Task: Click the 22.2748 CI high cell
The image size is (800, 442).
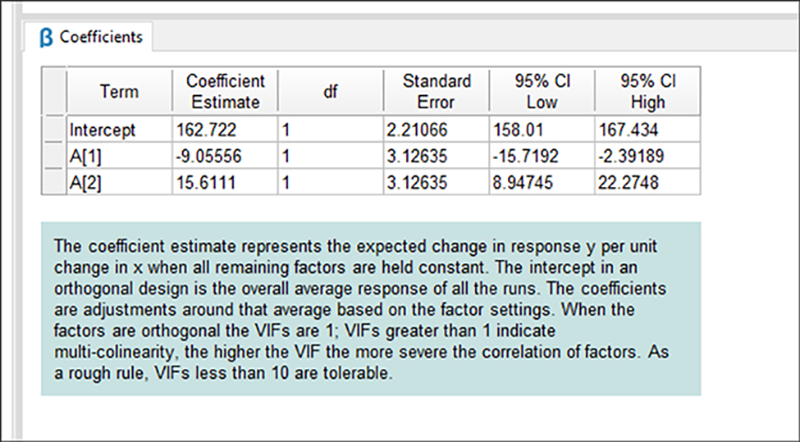Action: tap(647, 182)
